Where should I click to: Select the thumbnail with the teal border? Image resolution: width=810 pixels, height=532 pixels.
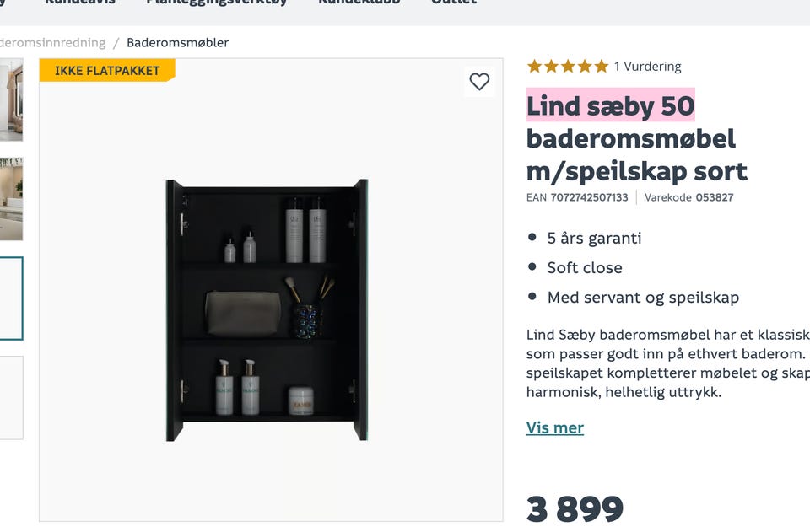tap(11, 298)
